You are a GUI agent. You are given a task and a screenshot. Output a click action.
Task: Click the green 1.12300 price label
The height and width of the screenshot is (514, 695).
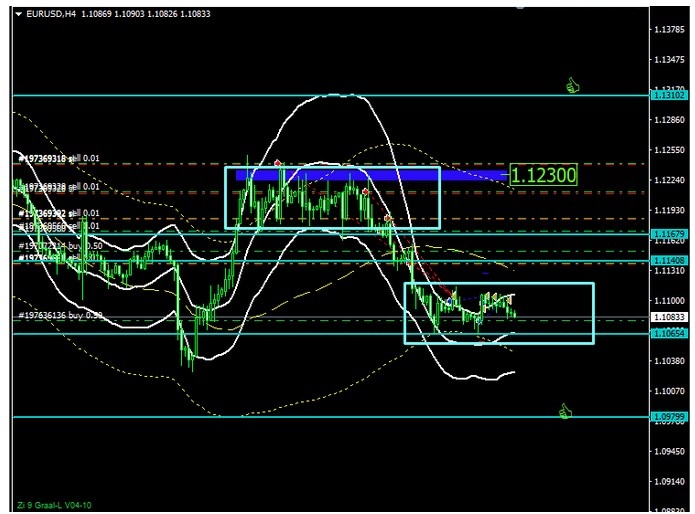[543, 175]
